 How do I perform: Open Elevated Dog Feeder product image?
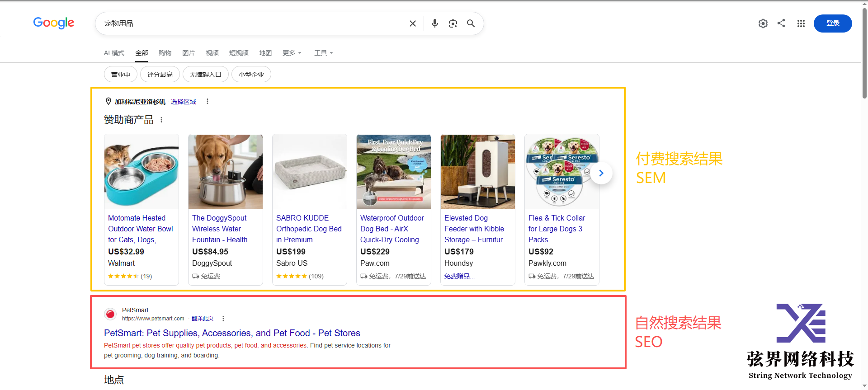click(478, 171)
